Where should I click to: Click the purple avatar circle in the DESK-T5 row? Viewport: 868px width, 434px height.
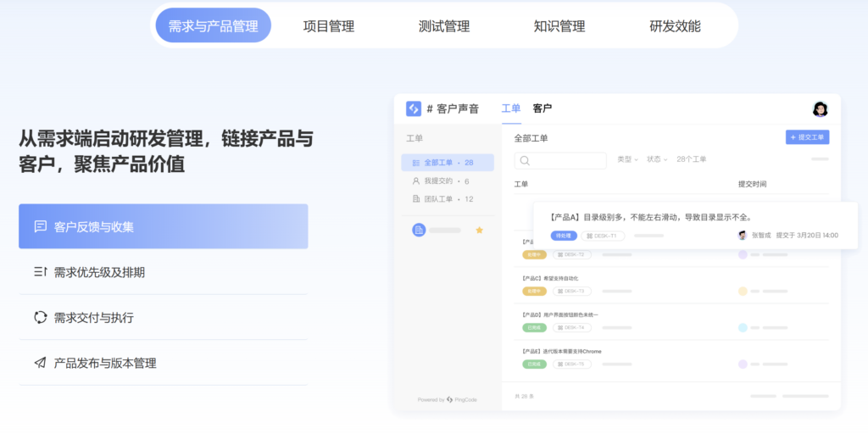point(743,364)
